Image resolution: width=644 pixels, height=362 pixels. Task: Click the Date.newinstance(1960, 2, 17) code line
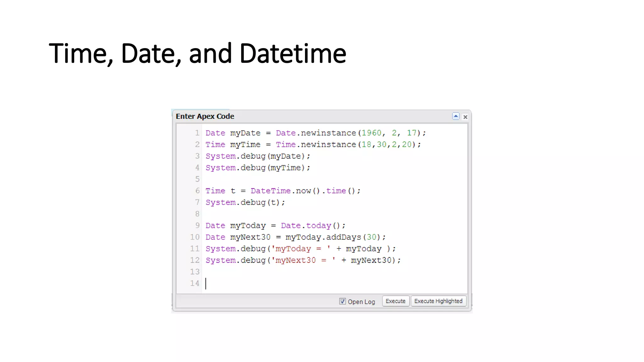(315, 133)
